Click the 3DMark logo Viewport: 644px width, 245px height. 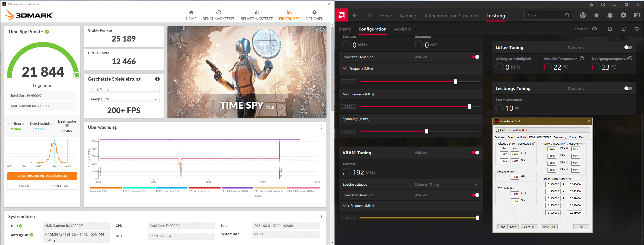tap(29, 15)
